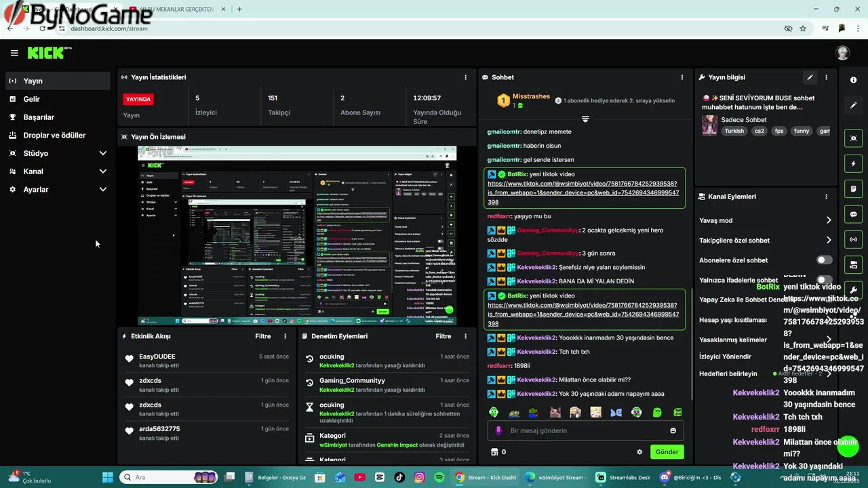Open Spotify from the taskbar
Image resolution: width=868 pixels, height=488 pixels.
click(x=439, y=477)
